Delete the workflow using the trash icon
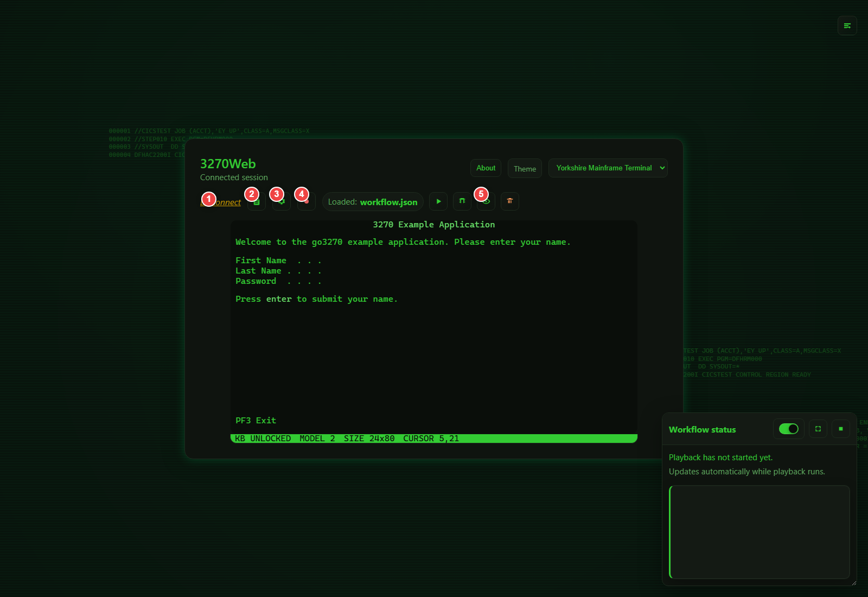Screen dimensions: 868x597 [509, 201]
